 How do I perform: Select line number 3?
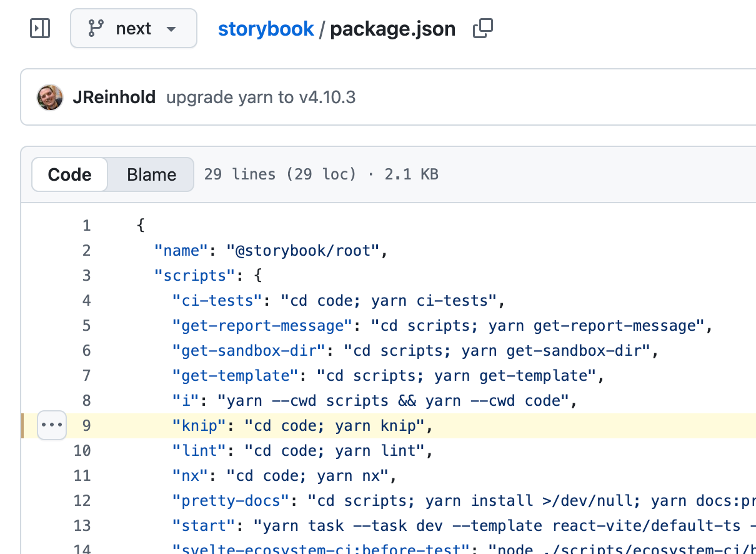pyautogui.click(x=86, y=275)
